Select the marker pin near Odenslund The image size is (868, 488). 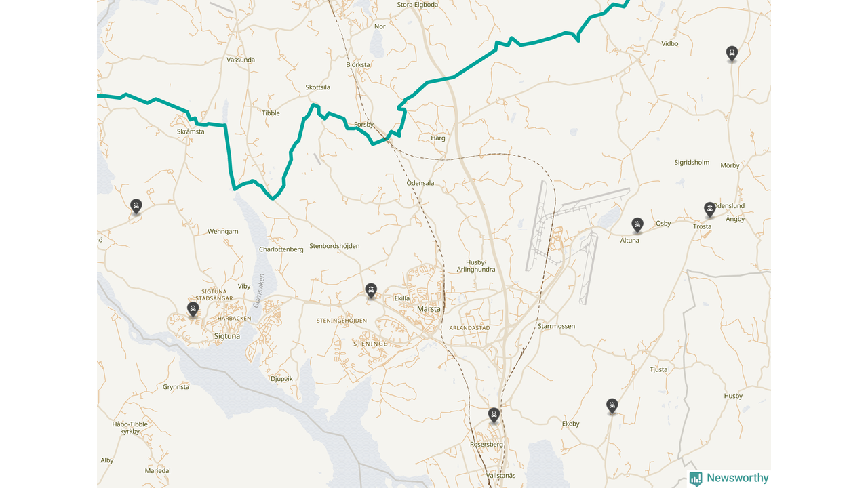coord(710,209)
